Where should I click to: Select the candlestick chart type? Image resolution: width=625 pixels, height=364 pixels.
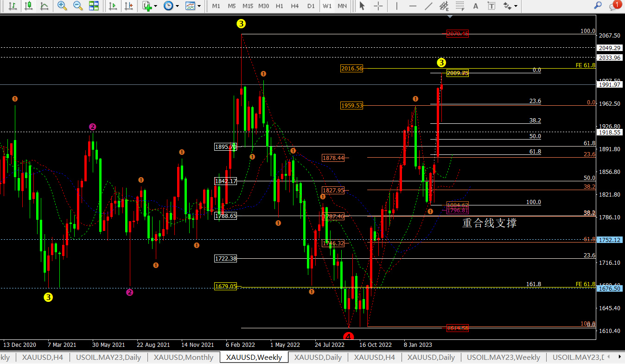[x=29, y=6]
